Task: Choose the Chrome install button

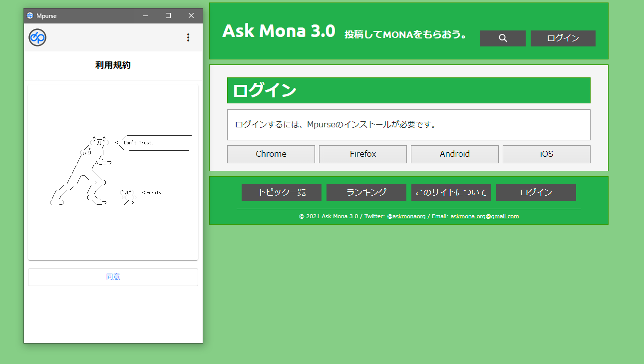Action: pyautogui.click(x=271, y=154)
